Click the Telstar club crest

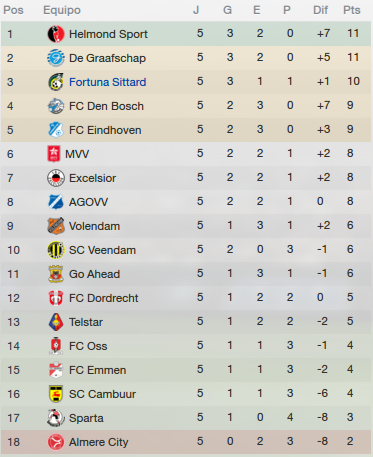coord(56,322)
